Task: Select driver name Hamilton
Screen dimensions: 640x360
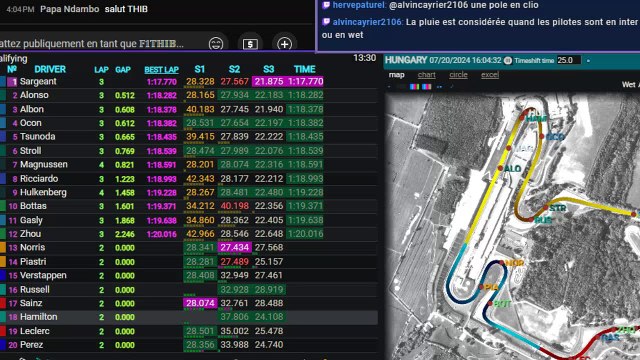Action: tap(39, 317)
